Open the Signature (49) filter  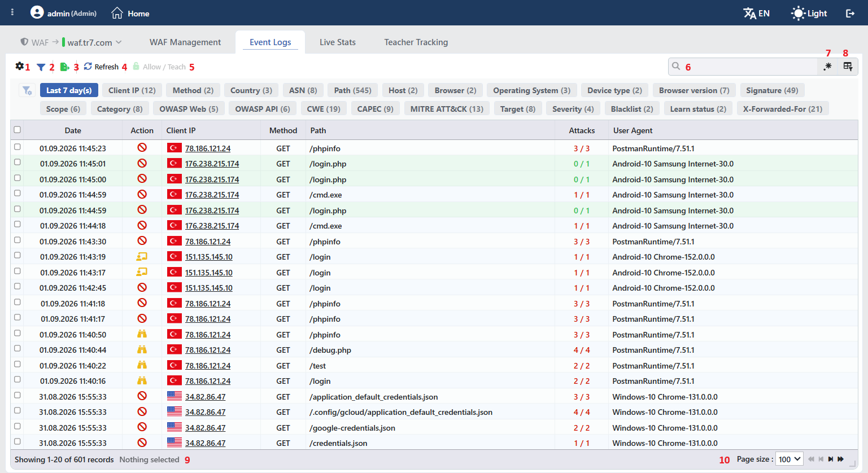click(x=772, y=90)
